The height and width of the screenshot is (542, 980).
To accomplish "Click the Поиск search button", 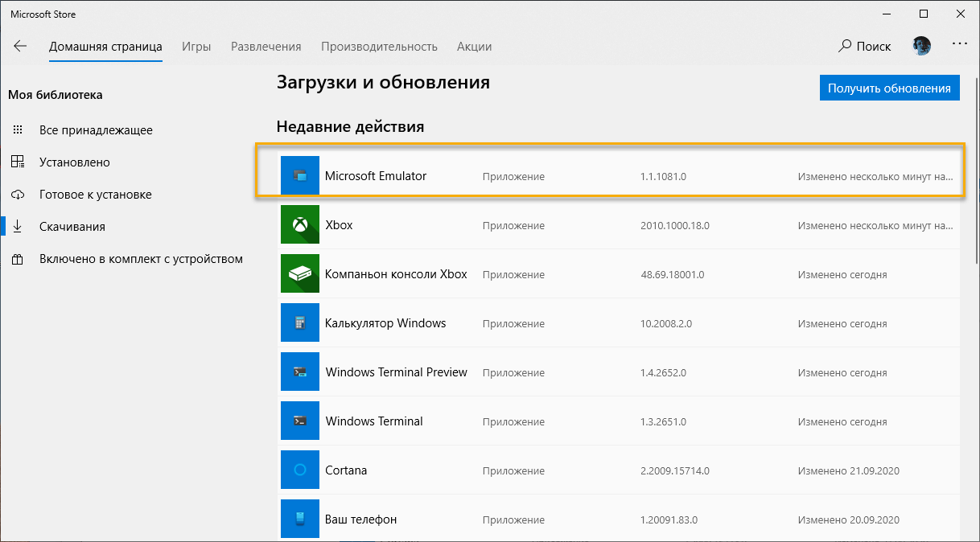I will [865, 47].
